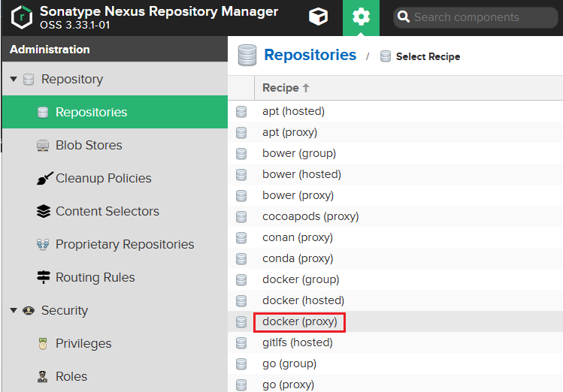Click the Blob Stores icon
Screen dimensions: 563x392
43,145
